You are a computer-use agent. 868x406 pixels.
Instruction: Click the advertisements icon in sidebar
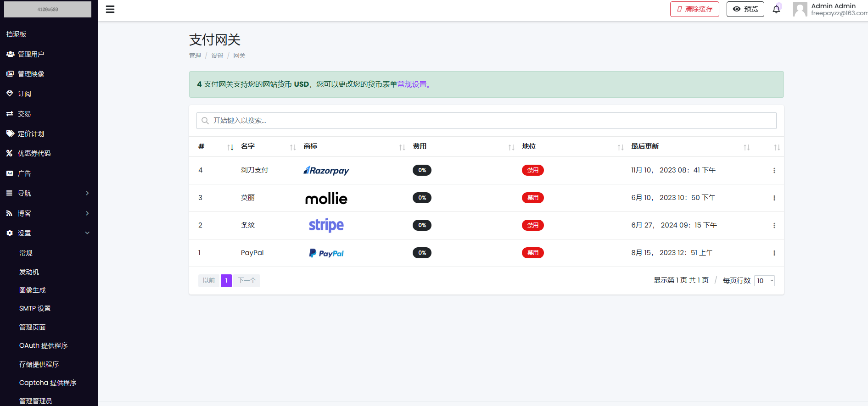(10, 173)
